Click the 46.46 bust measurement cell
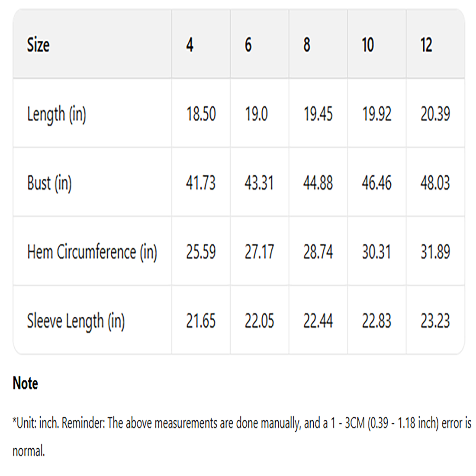Image resolution: width=476 pixels, height=476 pixels. pyautogui.click(x=376, y=183)
